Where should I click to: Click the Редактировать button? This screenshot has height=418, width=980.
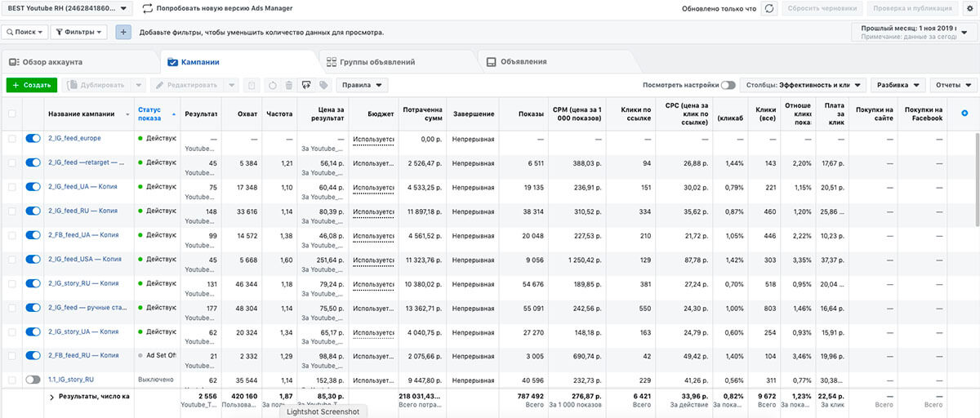coord(187,85)
